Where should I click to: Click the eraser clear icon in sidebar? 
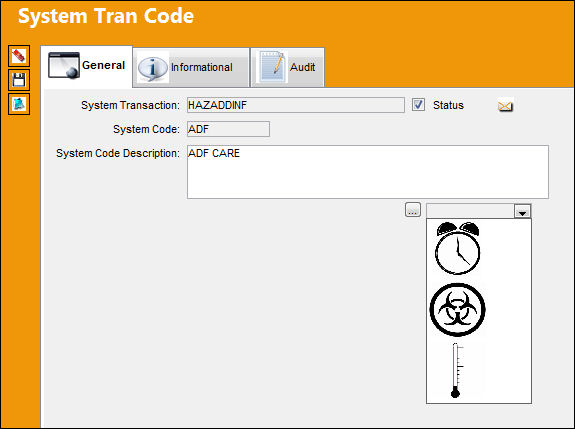click(19, 56)
